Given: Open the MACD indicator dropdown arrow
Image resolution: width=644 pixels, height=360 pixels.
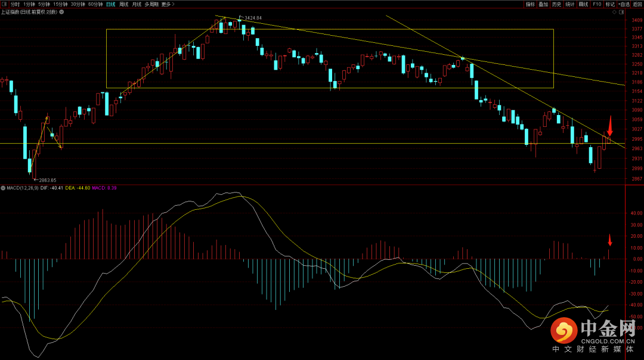Looking at the screenshot, I should point(3,188).
